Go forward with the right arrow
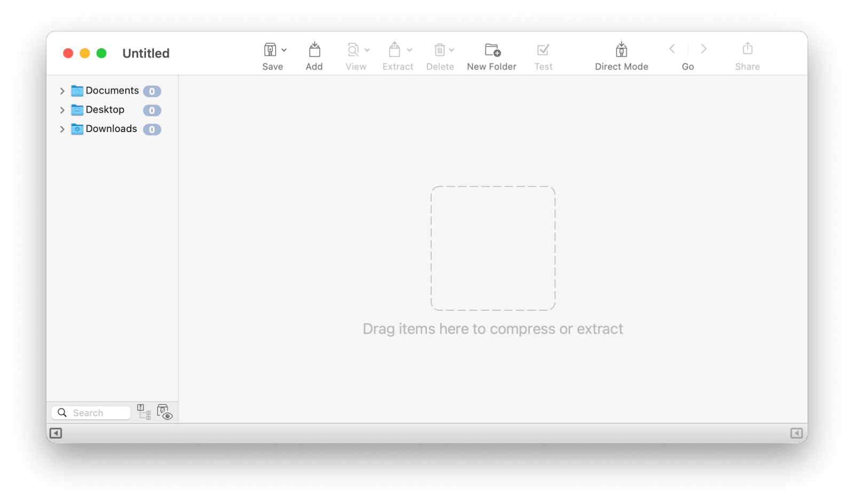 [703, 49]
